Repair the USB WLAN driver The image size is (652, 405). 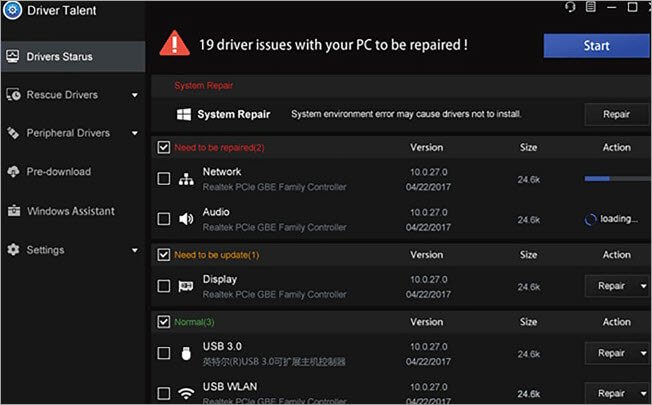point(611,393)
